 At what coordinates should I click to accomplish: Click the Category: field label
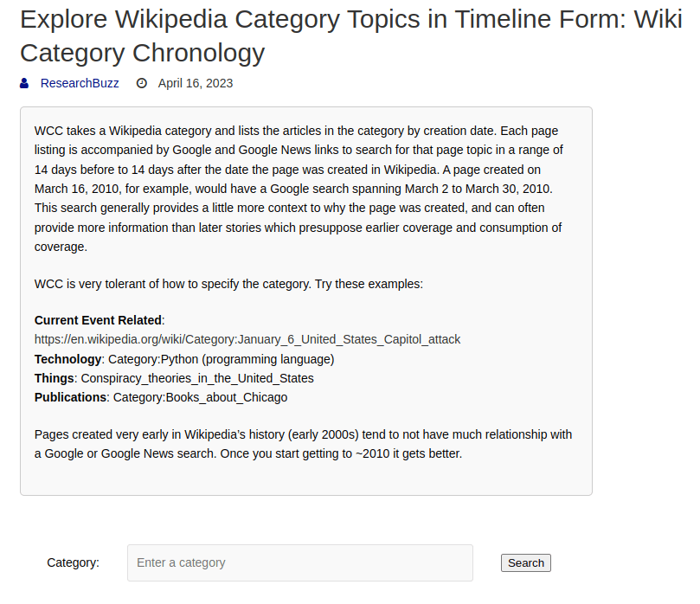click(x=73, y=562)
